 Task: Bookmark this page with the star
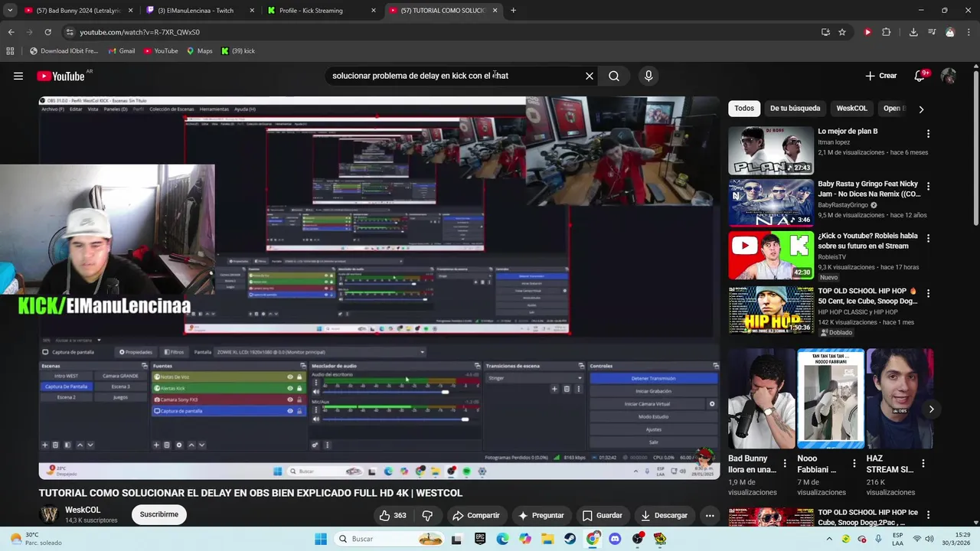842,32
